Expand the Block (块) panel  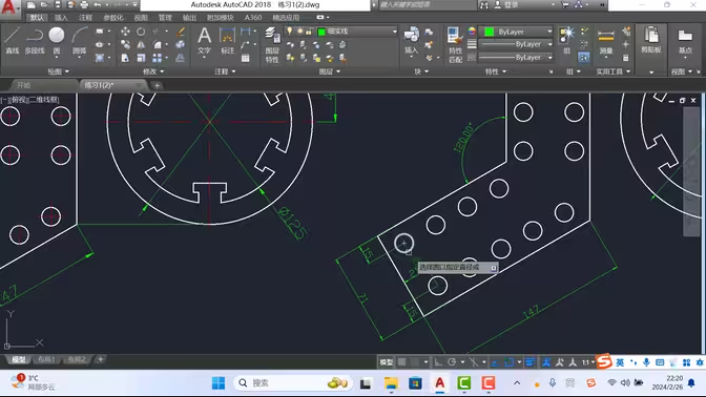pyautogui.click(x=422, y=71)
